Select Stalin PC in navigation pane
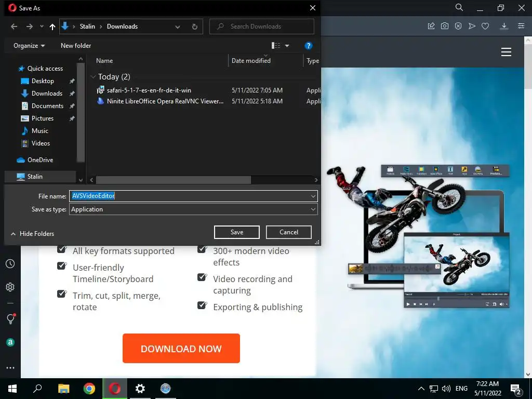 coord(35,177)
